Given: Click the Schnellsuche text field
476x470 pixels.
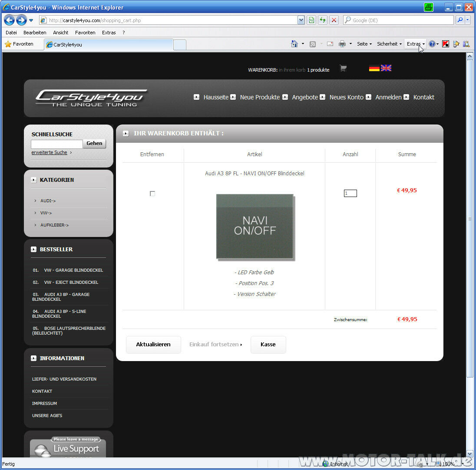Looking at the screenshot, I should coord(57,144).
